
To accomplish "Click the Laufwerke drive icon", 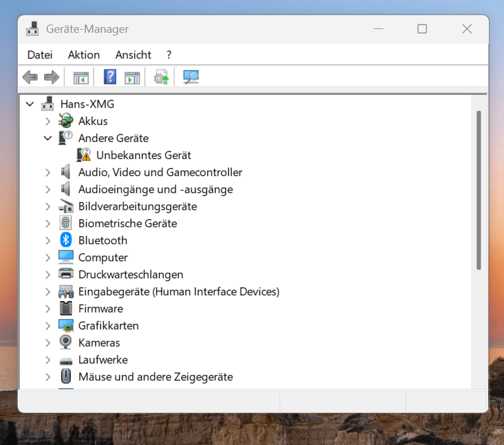I will point(66,361).
